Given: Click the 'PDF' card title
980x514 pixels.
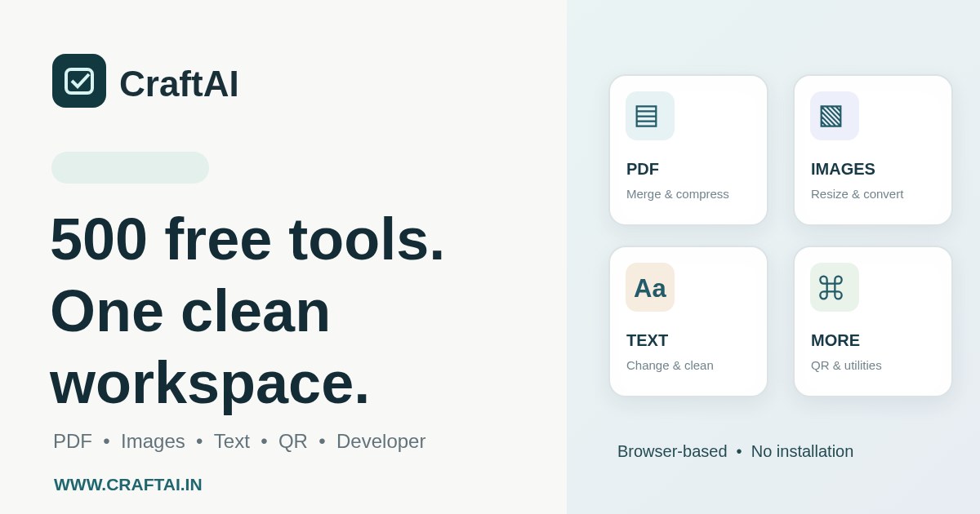Looking at the screenshot, I should pyautogui.click(x=643, y=169).
